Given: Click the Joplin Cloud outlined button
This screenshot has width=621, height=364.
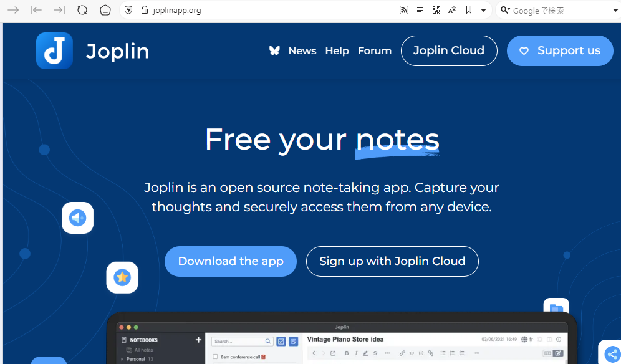Looking at the screenshot, I should [x=449, y=50].
